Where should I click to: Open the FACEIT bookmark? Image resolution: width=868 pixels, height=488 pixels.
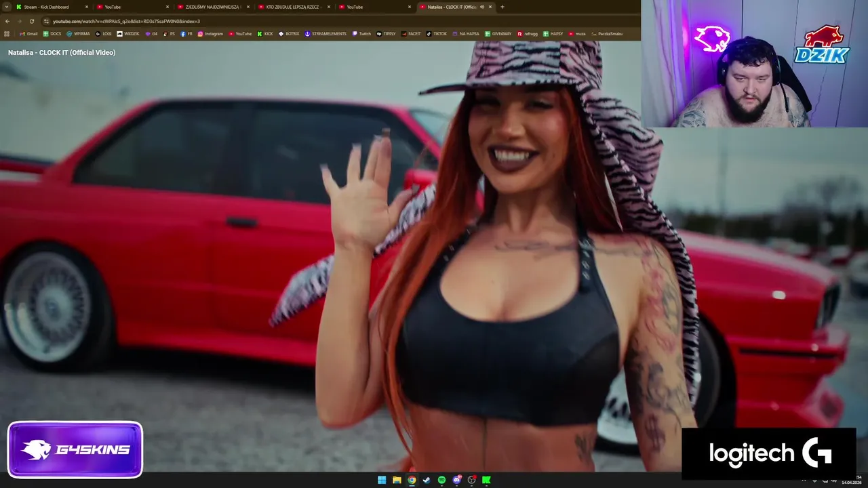(x=411, y=34)
